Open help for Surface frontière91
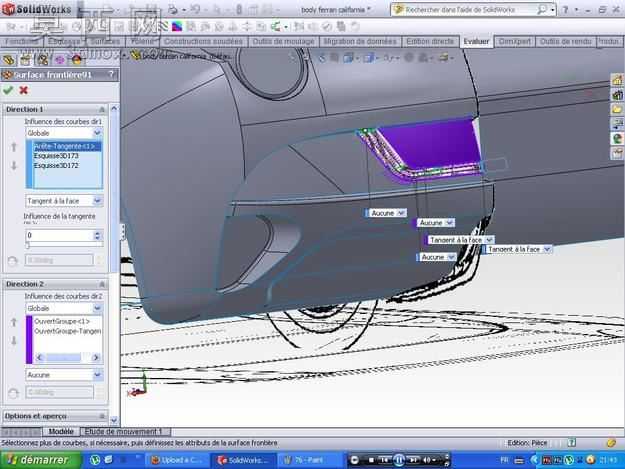Viewport: 625px width, 469px height. (x=111, y=75)
